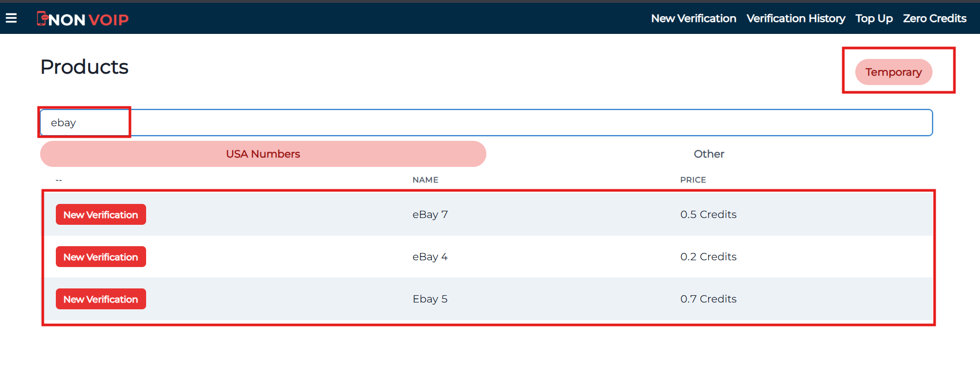Screen dimensions: 980x387
Task: Click the Products page heading
Action: [x=85, y=67]
